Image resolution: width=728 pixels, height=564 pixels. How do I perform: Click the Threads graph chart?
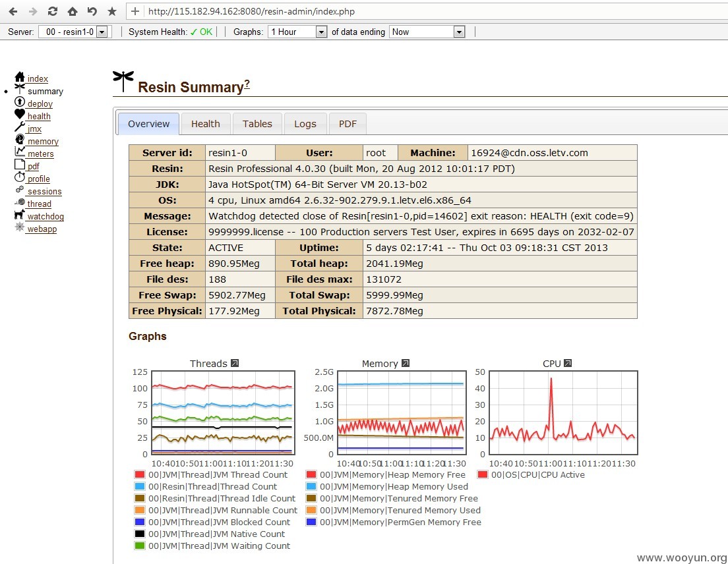[x=224, y=412]
